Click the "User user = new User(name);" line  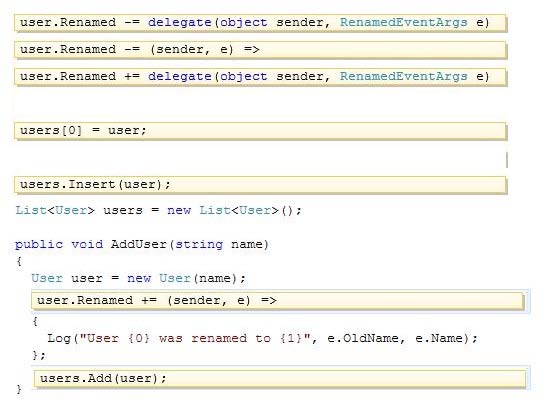click(138, 278)
